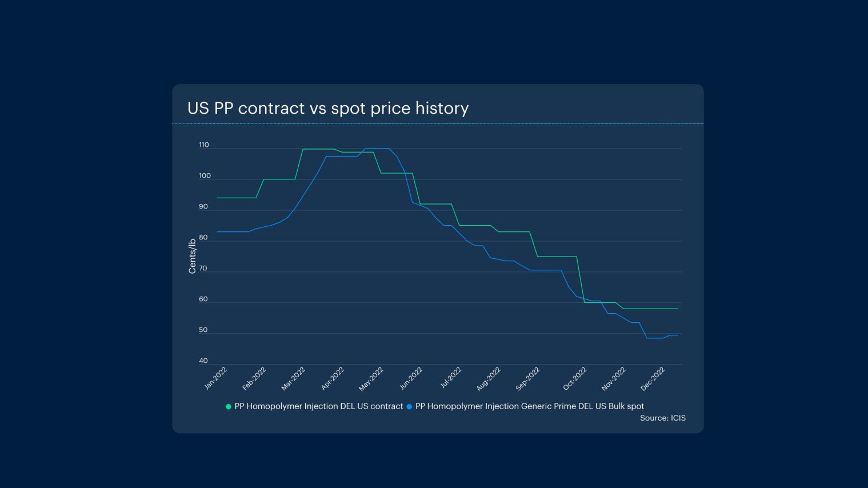
Task: Click the 70 y-axis tick label
Action: pos(203,269)
